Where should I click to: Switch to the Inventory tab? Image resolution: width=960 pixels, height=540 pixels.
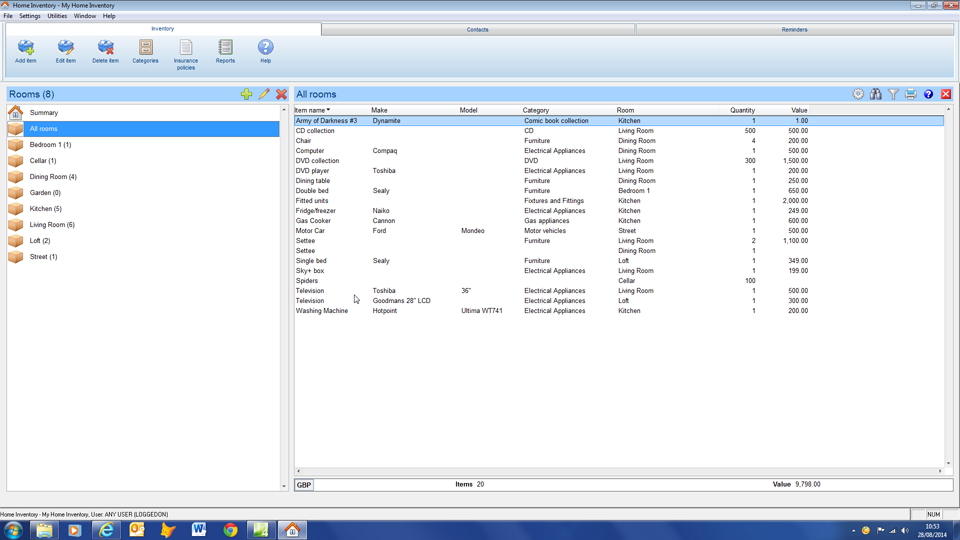[x=163, y=29]
